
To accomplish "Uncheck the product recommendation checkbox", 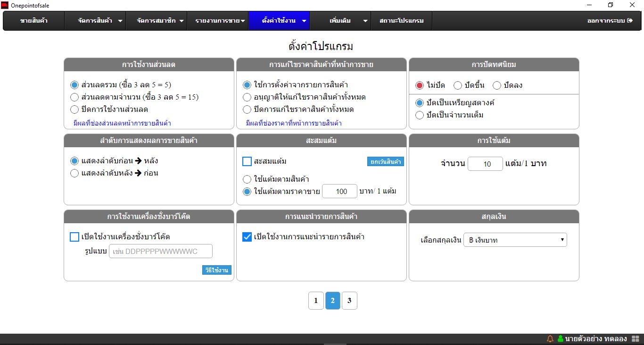I will click(x=247, y=237).
